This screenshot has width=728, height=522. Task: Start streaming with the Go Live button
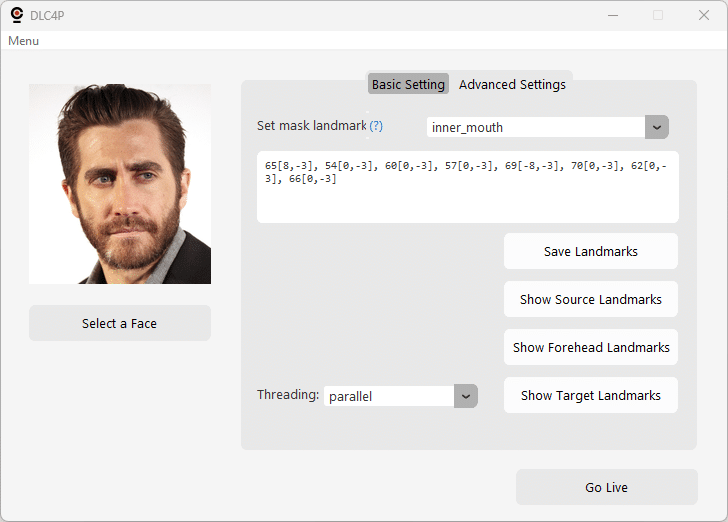tap(606, 487)
